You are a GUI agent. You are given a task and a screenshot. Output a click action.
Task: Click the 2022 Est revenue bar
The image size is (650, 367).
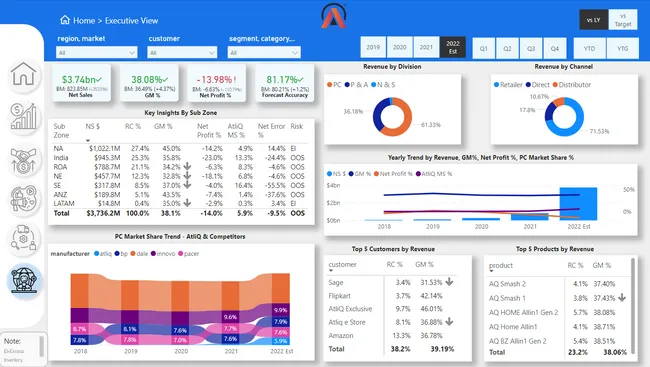point(578,204)
